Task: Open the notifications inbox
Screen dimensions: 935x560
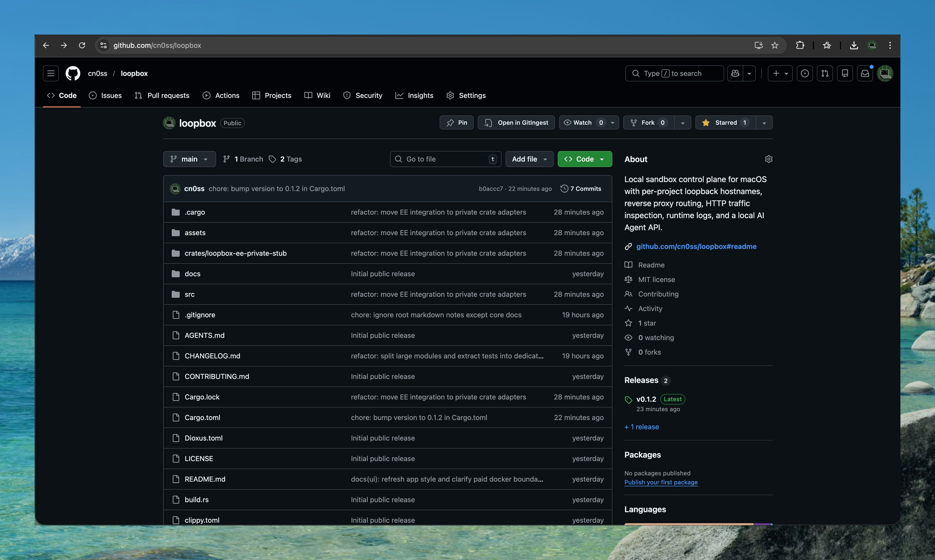Action: point(865,73)
